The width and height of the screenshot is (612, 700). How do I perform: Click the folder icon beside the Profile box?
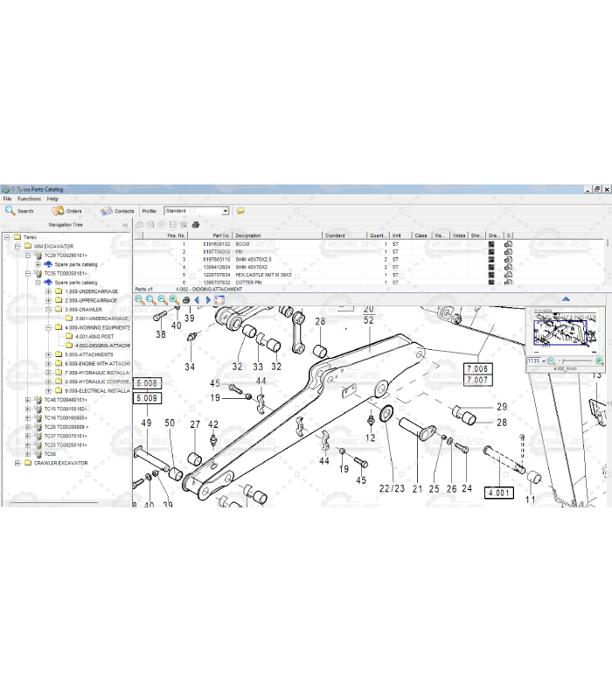(x=240, y=211)
